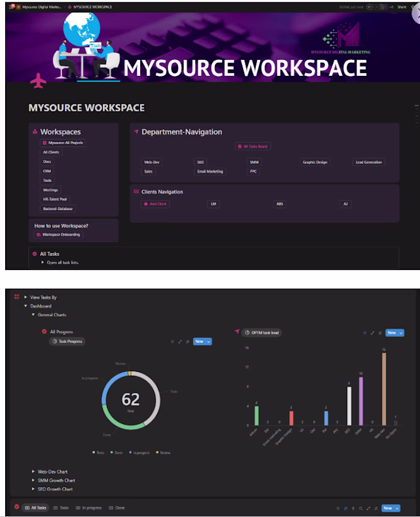Click filter icon in bottom All Tasks toolbar
The image size is (420, 517).
coord(338,508)
